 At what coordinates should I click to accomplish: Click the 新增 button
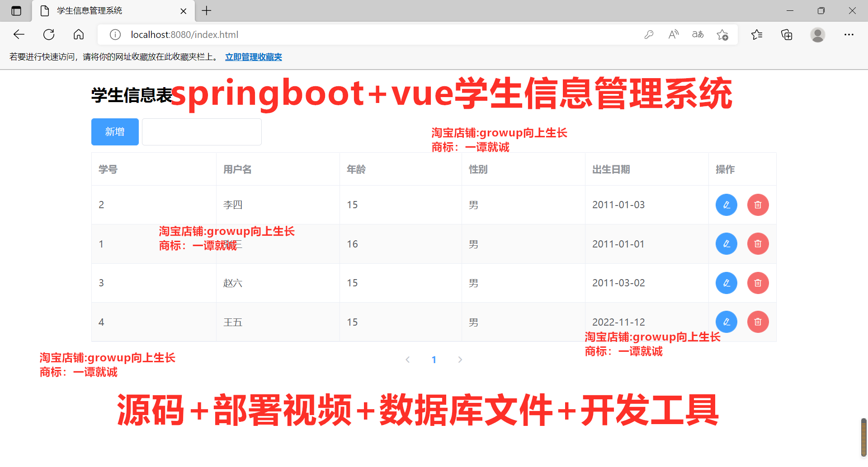115,132
